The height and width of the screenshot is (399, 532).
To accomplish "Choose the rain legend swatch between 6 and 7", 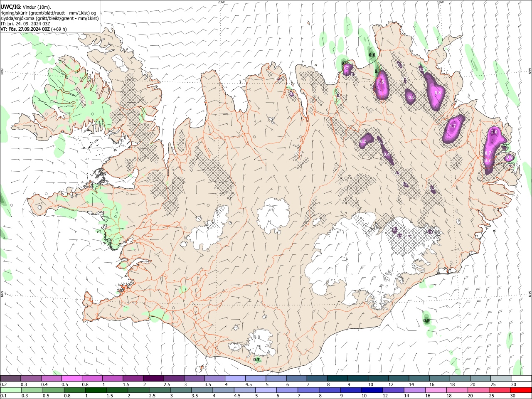I will 287,390.
